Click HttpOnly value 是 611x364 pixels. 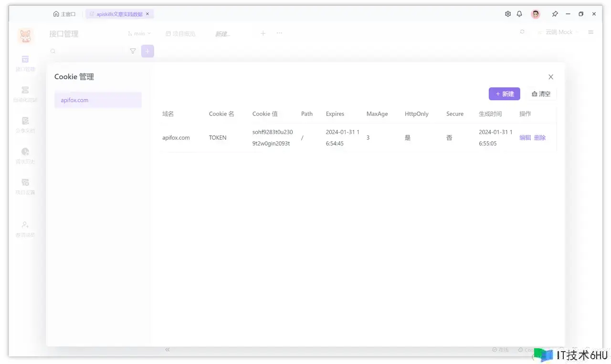408,138
